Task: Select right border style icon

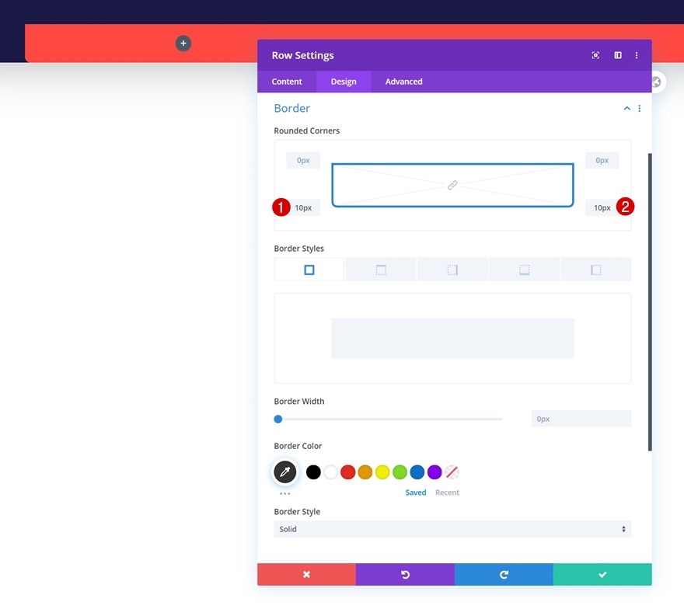Action: (452, 270)
